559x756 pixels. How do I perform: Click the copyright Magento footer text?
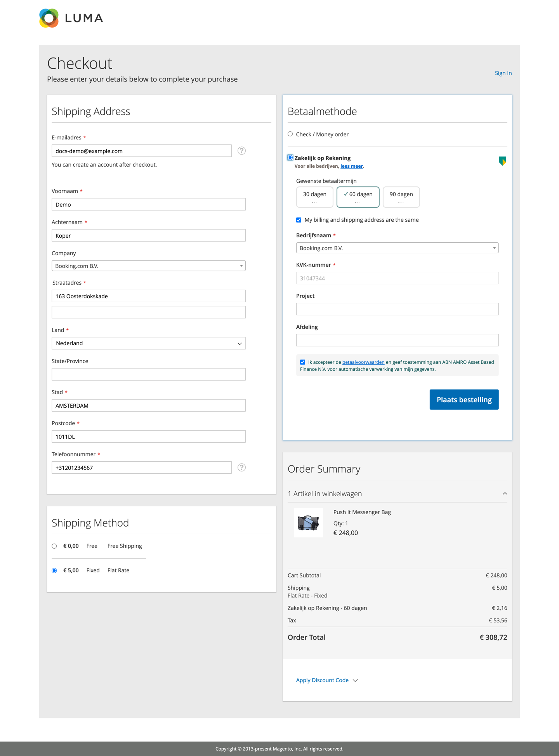(x=279, y=749)
